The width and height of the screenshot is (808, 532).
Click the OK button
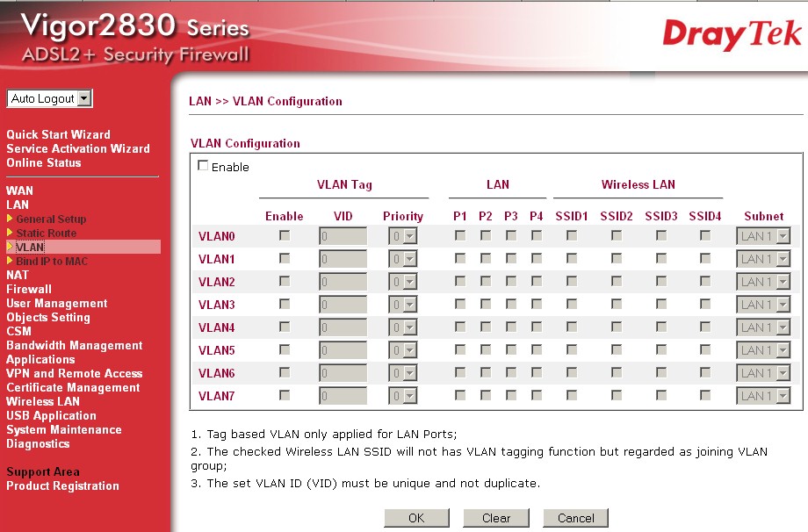coord(416,518)
